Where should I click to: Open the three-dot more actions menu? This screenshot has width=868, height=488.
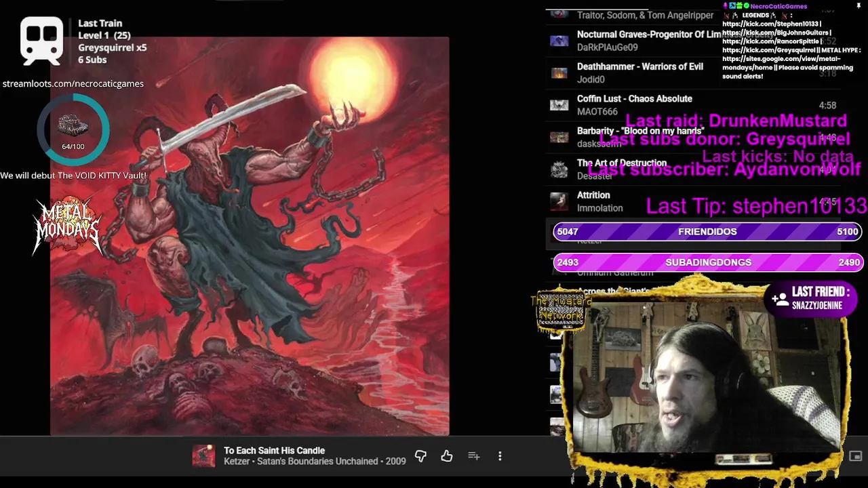point(500,456)
